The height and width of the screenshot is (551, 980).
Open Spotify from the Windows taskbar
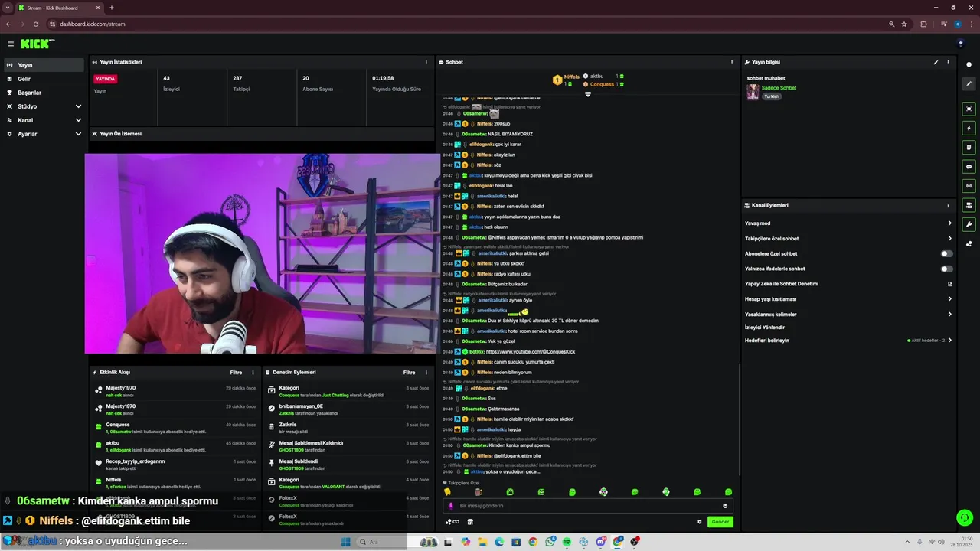567,542
